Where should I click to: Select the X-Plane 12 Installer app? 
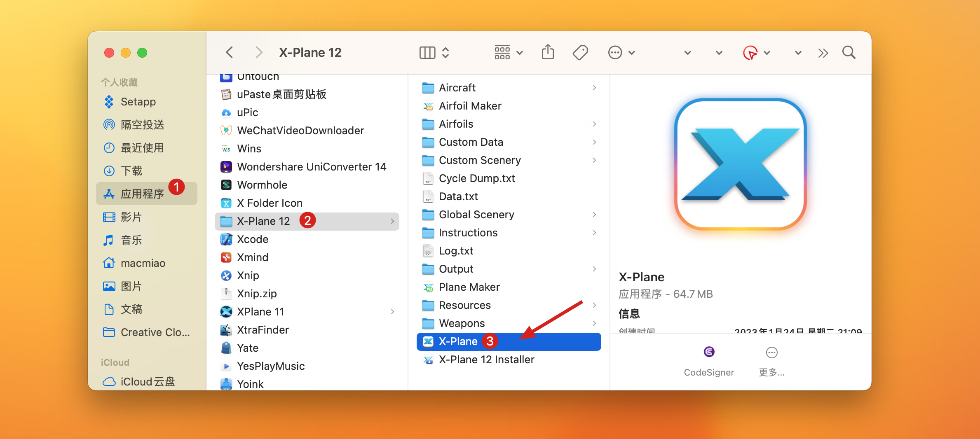coord(486,360)
